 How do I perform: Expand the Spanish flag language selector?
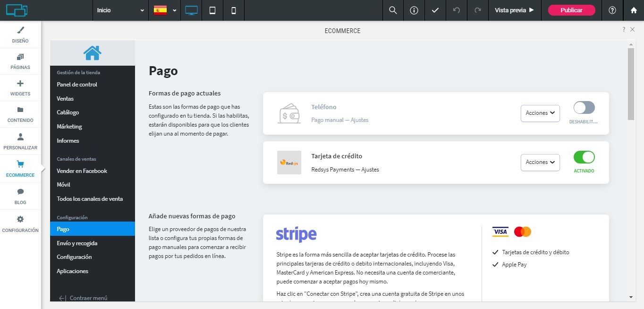[165, 10]
